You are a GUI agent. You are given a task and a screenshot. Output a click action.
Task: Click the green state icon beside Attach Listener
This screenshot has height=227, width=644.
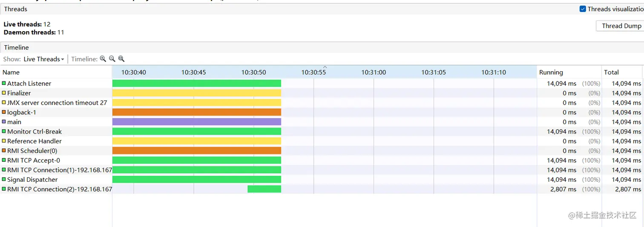(x=4, y=83)
